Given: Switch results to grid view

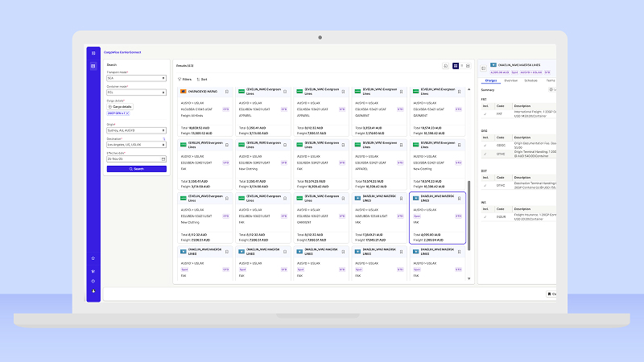Looking at the screenshot, I should coord(456,65).
